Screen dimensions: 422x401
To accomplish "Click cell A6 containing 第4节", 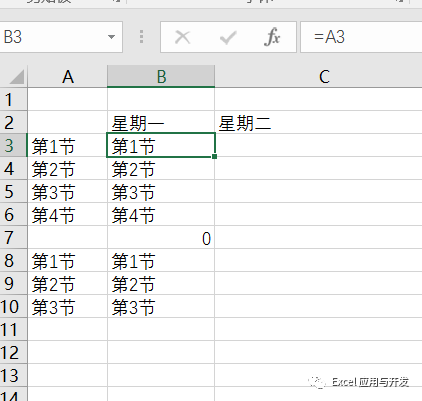I will (x=68, y=215).
